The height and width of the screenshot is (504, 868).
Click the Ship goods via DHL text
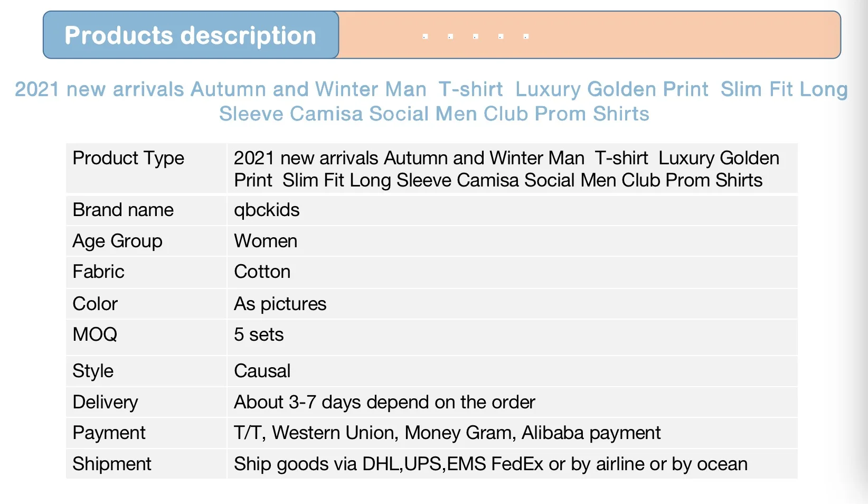490,464
